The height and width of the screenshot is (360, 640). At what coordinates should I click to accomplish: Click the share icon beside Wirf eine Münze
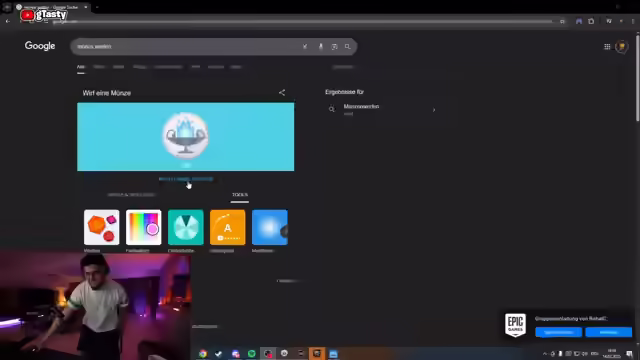pos(282,93)
